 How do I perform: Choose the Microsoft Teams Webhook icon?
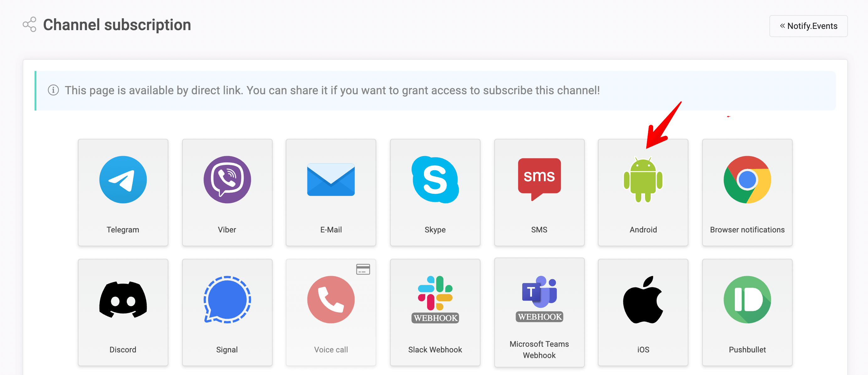[539, 299]
